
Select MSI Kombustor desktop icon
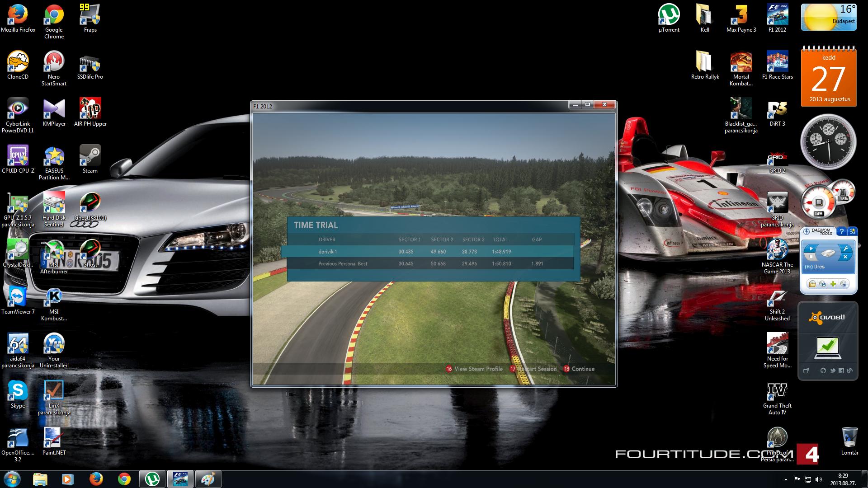[54, 304]
